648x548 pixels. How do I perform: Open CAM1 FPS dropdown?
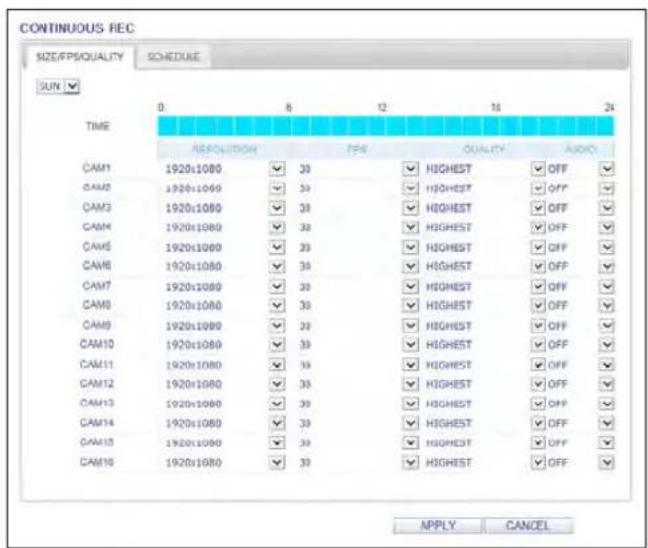[410, 169]
